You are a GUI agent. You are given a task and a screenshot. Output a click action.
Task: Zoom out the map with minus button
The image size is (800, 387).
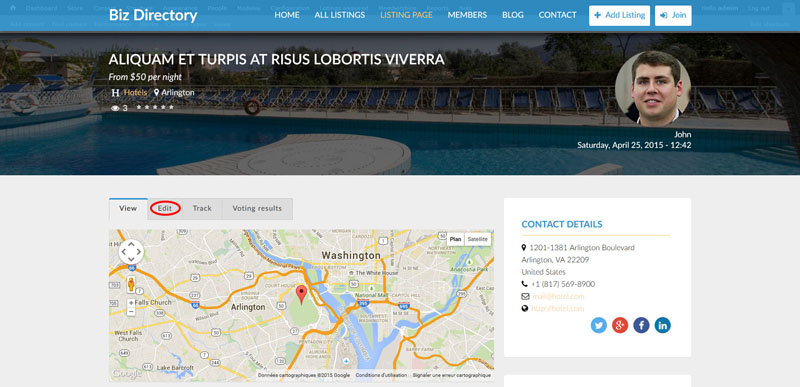coord(131,311)
